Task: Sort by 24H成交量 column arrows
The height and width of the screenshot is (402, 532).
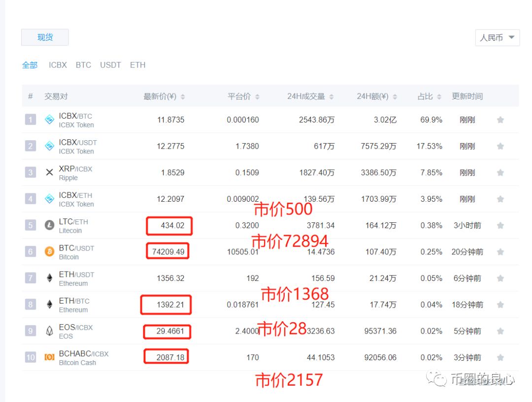Action: (332, 97)
